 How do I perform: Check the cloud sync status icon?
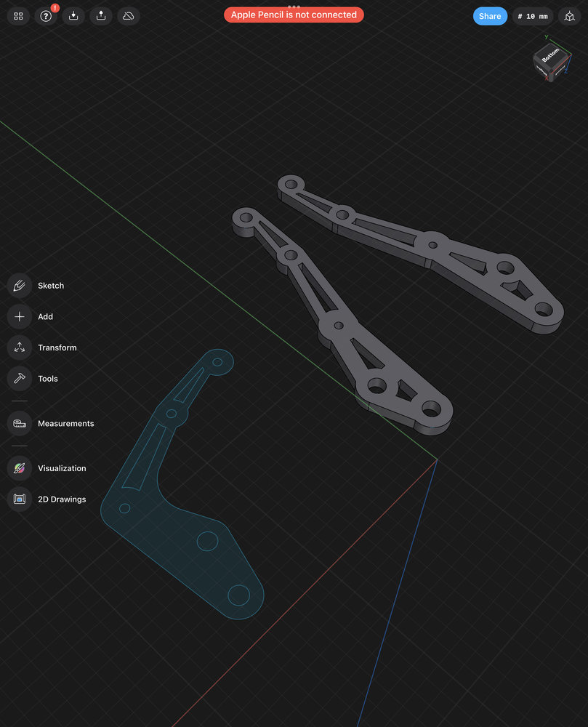pos(129,16)
